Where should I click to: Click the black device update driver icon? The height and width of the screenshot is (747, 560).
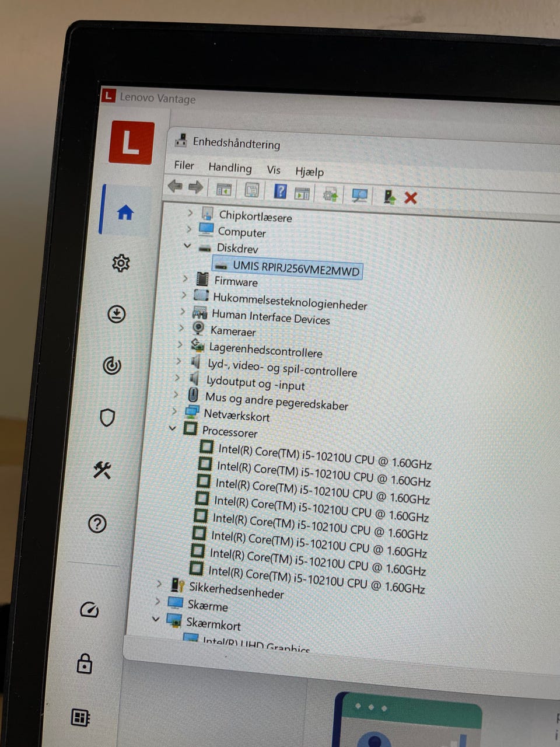(x=390, y=197)
